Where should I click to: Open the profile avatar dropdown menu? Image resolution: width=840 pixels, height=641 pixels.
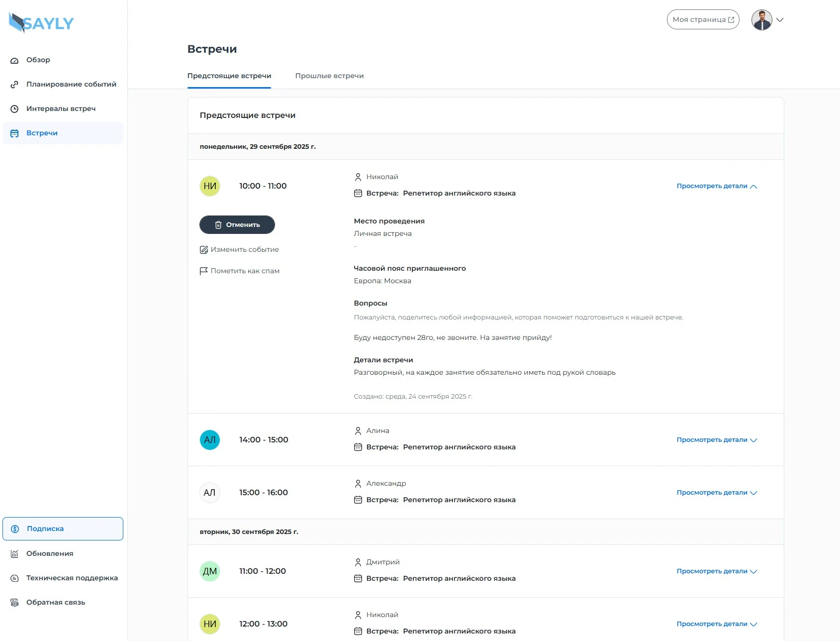767,20
